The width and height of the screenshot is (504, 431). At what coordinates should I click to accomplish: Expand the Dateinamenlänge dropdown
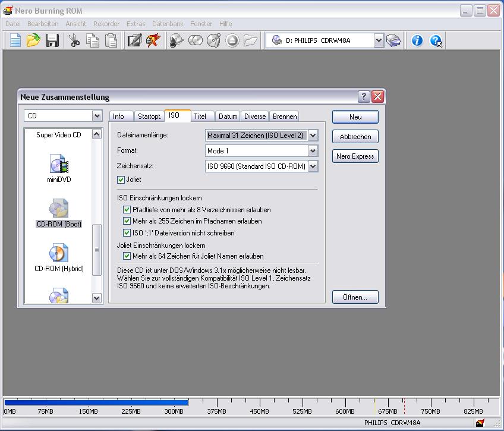313,136
